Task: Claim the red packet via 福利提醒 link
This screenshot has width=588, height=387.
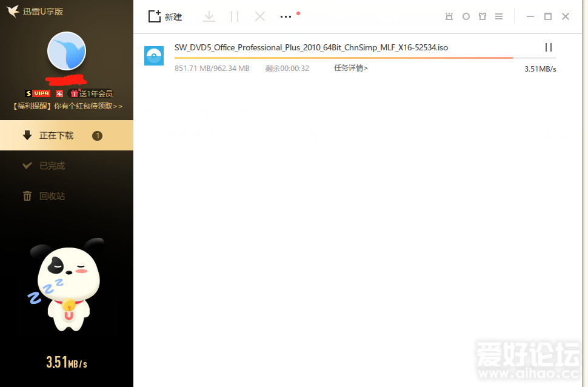Action: (67, 105)
